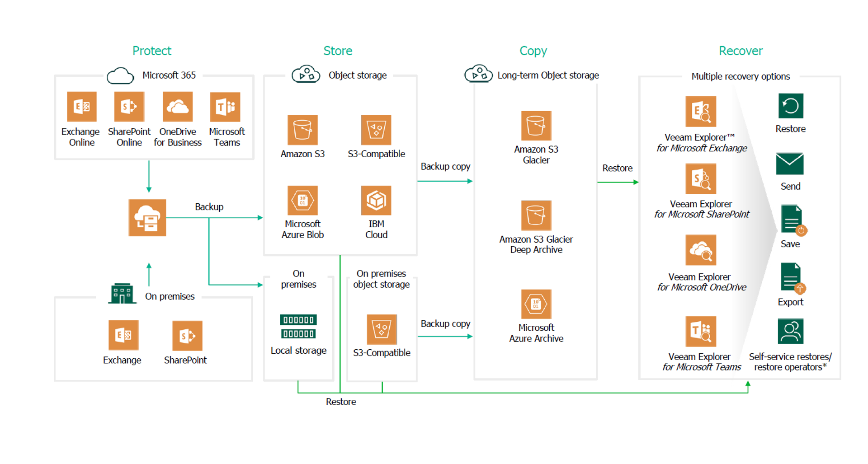868x464 pixels.
Task: Click Veeam Explorer for Microsoft SharePoint icon
Action: point(701,179)
